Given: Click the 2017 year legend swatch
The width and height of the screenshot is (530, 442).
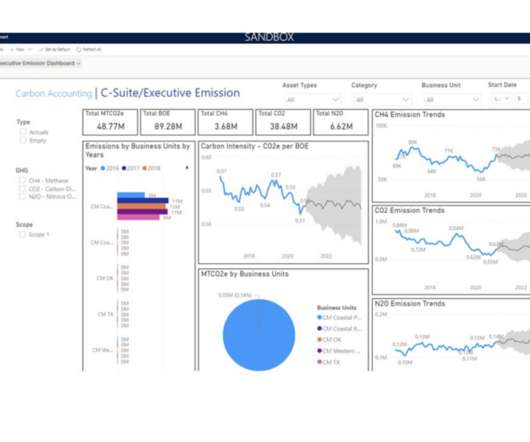Looking at the screenshot, I should 124,168.
